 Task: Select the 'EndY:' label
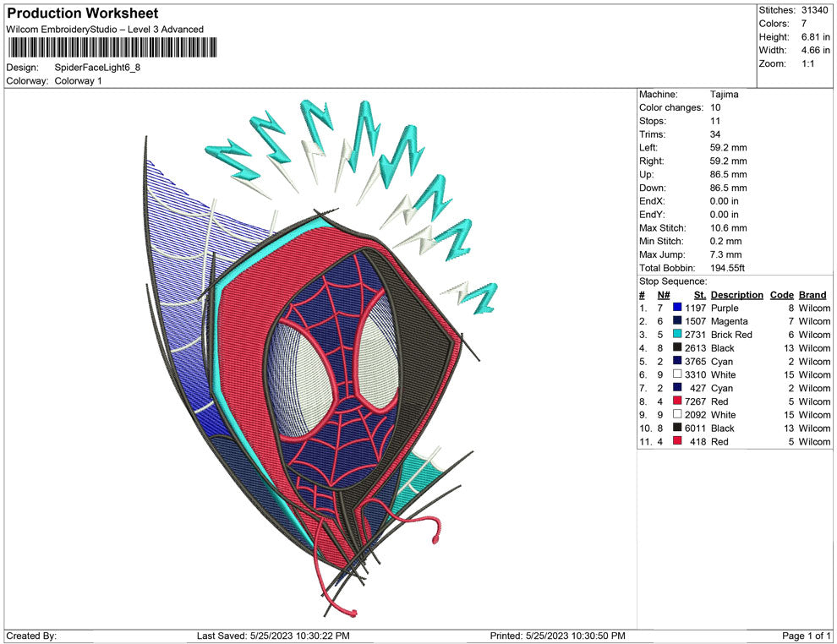[652, 214]
